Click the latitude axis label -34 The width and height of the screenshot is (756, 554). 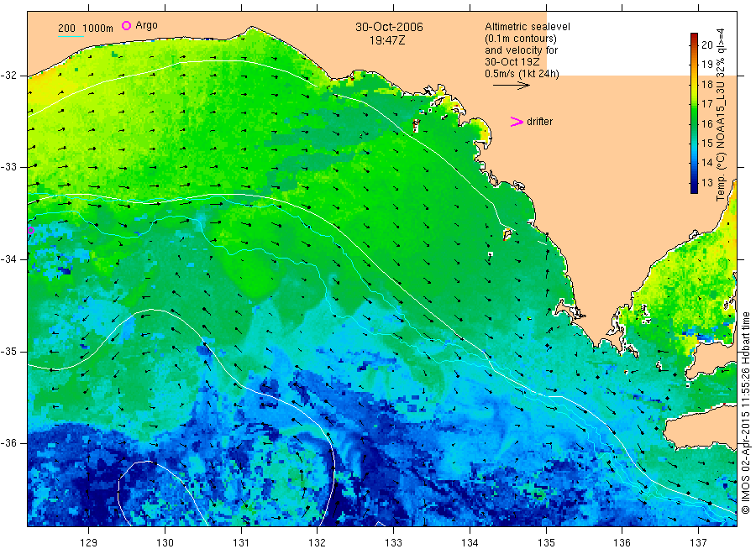8,259
